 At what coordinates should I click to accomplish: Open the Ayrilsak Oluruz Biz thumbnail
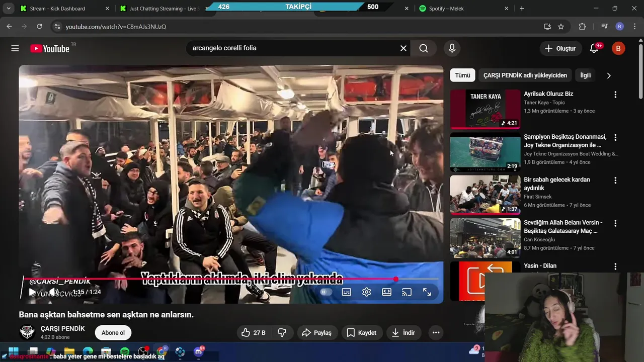point(485,109)
